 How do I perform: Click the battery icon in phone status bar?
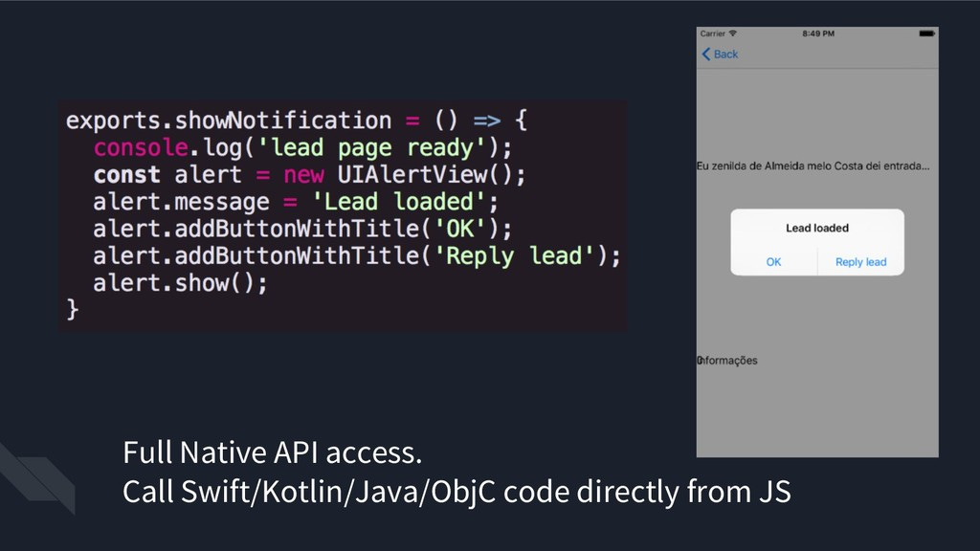[x=926, y=33]
